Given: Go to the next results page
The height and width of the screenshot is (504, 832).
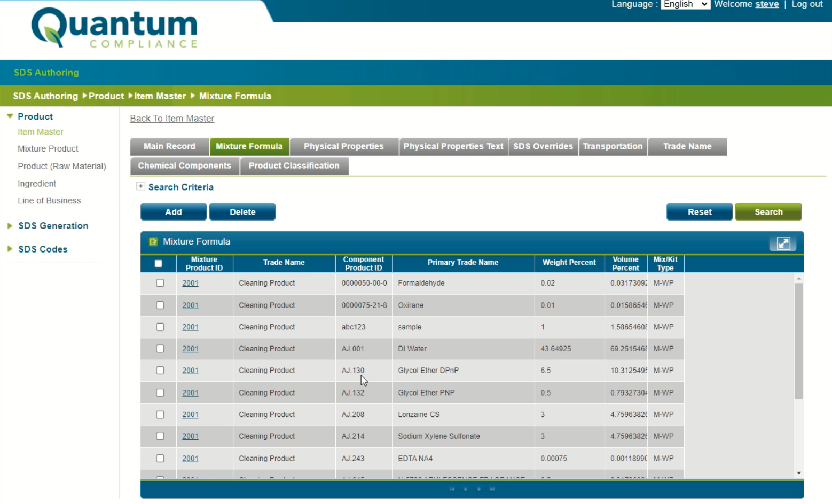Looking at the screenshot, I should click(x=479, y=489).
